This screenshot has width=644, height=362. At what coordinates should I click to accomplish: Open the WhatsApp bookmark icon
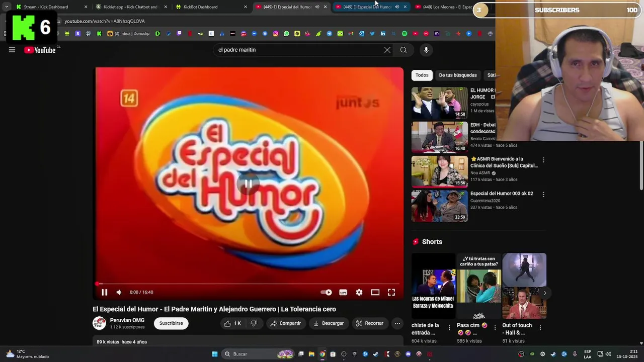pyautogui.click(x=286, y=34)
